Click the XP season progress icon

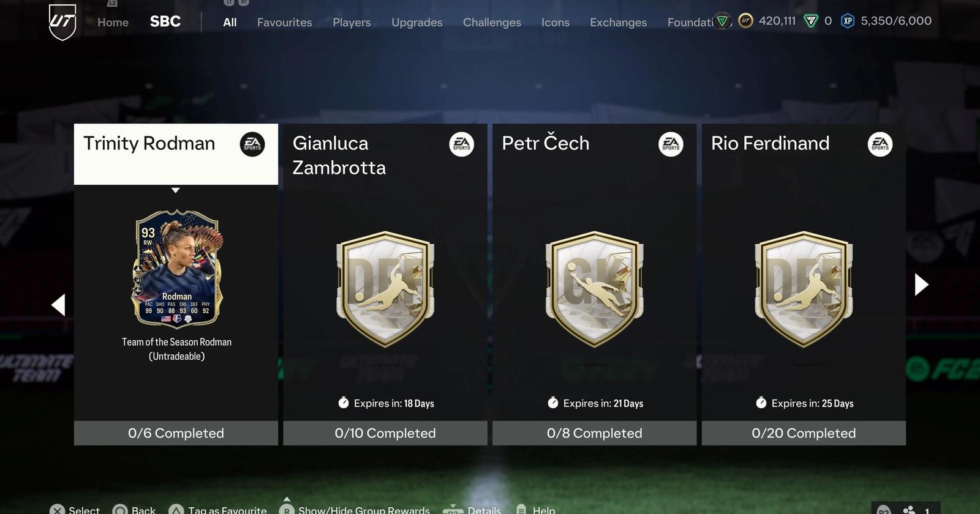848,21
